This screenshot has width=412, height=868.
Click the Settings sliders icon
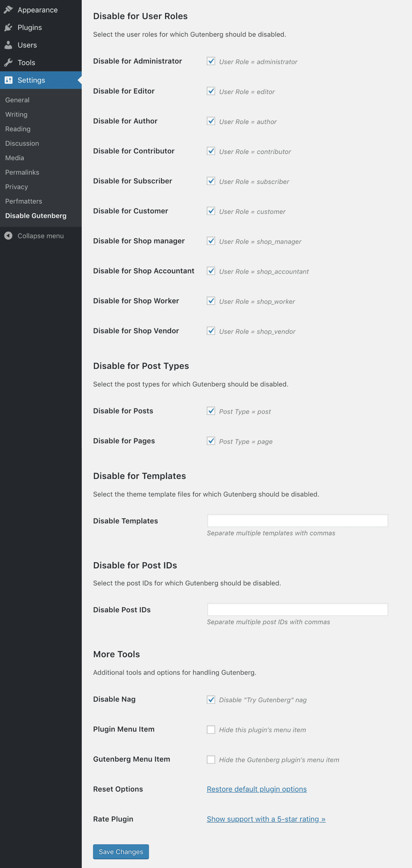pyautogui.click(x=8, y=80)
